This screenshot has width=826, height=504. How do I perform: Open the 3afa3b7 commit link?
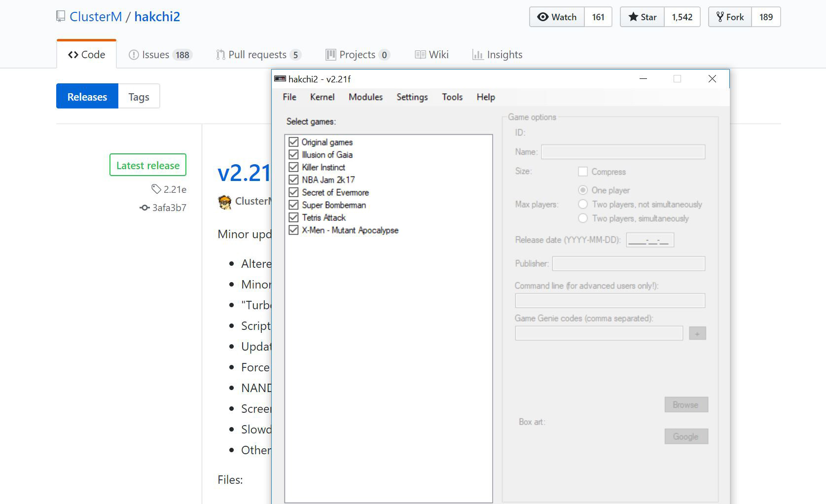coord(169,208)
